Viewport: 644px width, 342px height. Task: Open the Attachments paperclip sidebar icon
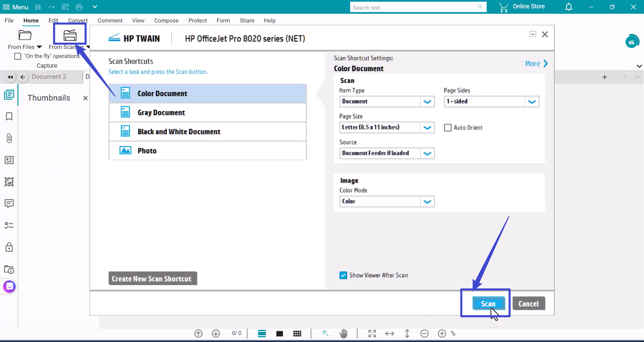pos(9,138)
